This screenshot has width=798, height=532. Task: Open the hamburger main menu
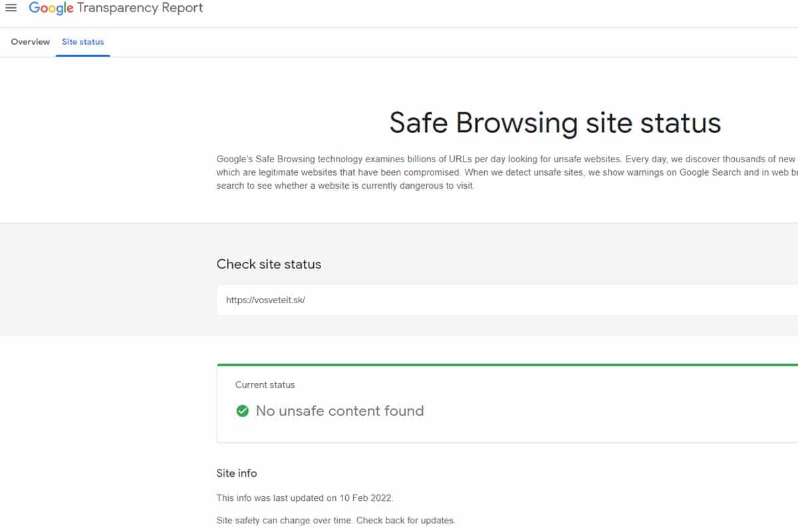click(x=11, y=8)
